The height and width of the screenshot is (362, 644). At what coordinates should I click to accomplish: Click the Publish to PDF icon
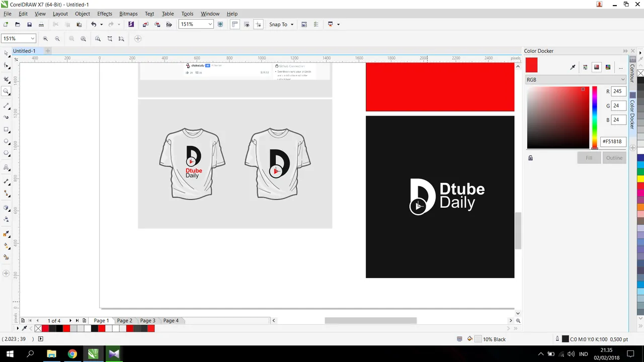tap(170, 24)
